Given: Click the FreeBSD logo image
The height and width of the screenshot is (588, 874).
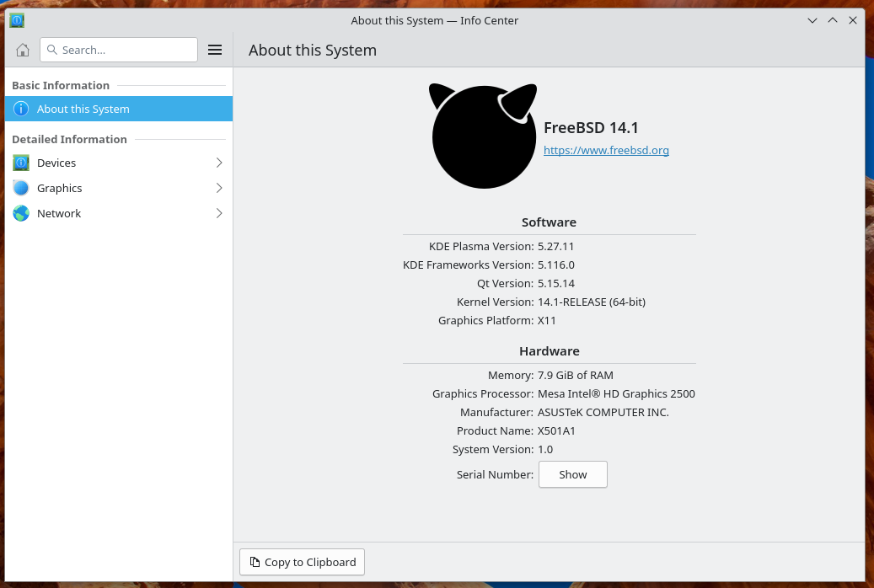Looking at the screenshot, I should pyautogui.click(x=483, y=136).
